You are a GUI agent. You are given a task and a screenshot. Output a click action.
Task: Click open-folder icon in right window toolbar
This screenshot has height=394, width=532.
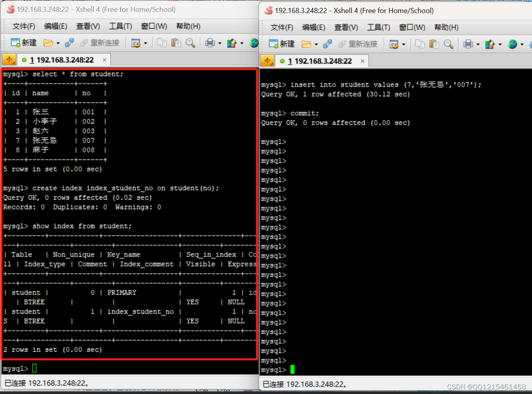click(x=306, y=44)
